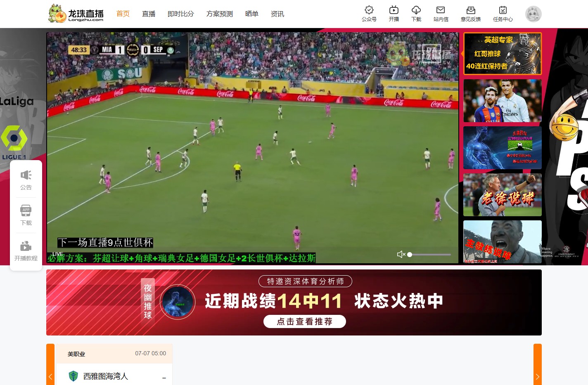The height and width of the screenshot is (385, 588).
Task: Open 方案预测 predictions tab
Action: click(220, 14)
